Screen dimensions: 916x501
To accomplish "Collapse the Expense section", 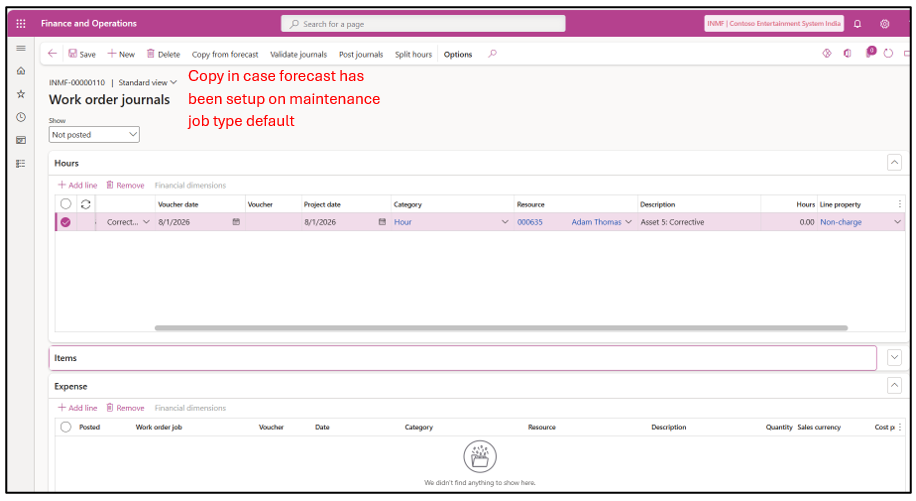I will point(894,385).
